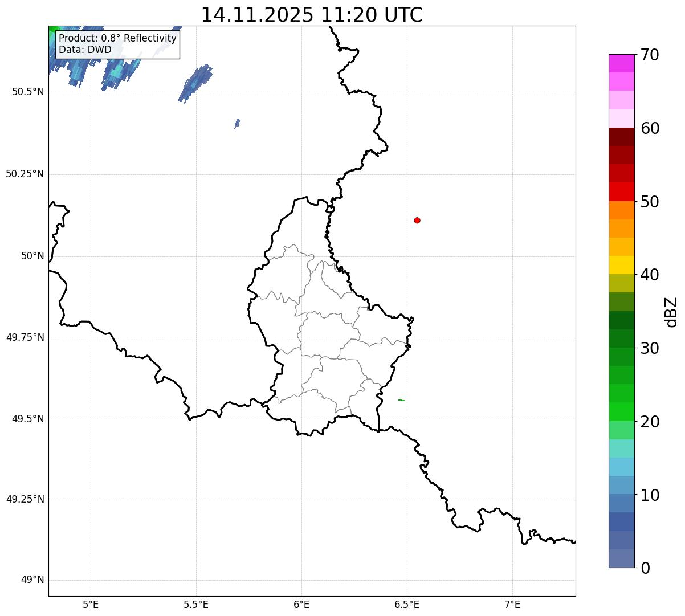Viewport: 685px width, 616px height.
Task: Click the yellow colorbar segment above 40 dBZ
Action: 621,266
